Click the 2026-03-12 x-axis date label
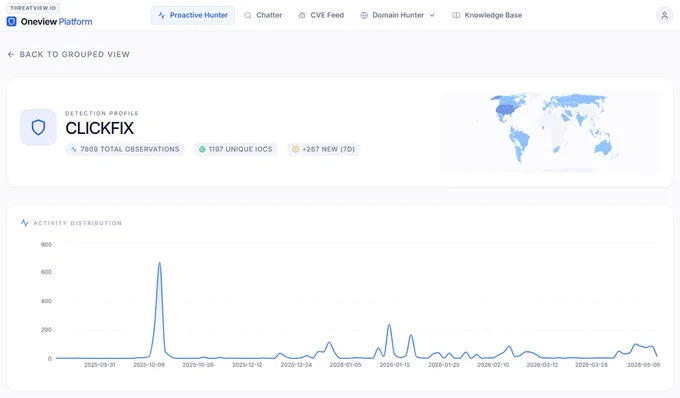Screen dimensions: 680x398 542,365
